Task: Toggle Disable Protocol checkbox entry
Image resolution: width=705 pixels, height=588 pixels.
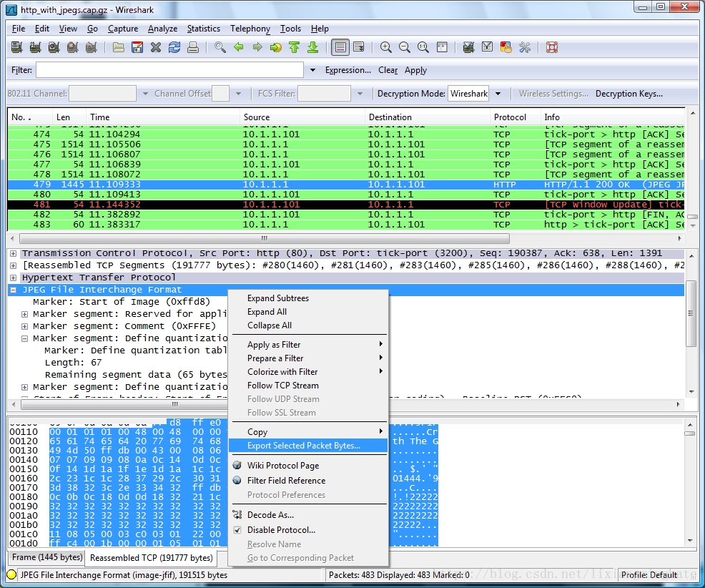Action: tap(281, 530)
